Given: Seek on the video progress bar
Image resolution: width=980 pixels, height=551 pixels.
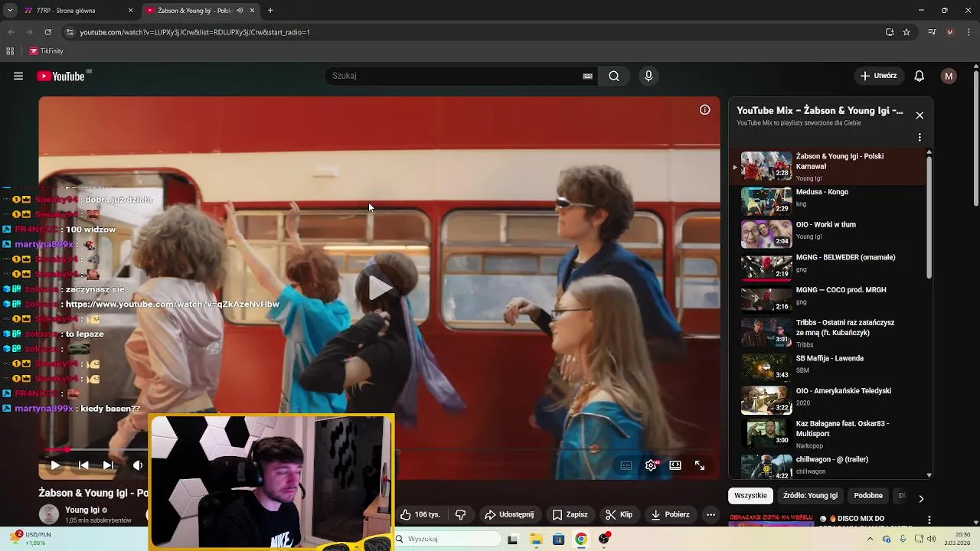Looking at the screenshot, I should tap(379, 450).
